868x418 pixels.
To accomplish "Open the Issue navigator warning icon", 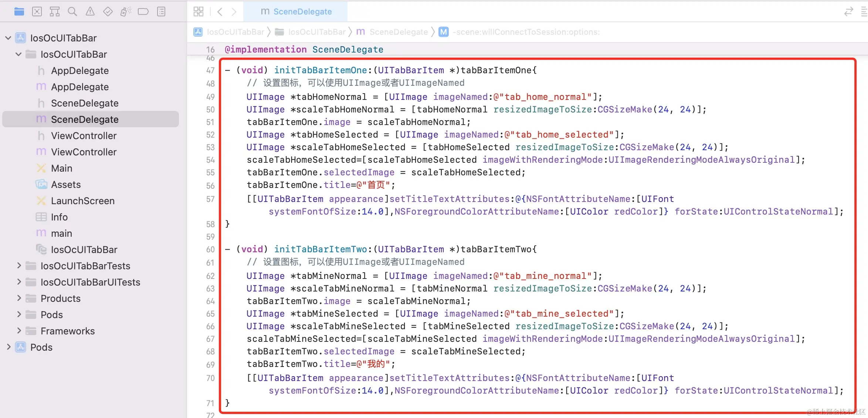I will (x=90, y=12).
